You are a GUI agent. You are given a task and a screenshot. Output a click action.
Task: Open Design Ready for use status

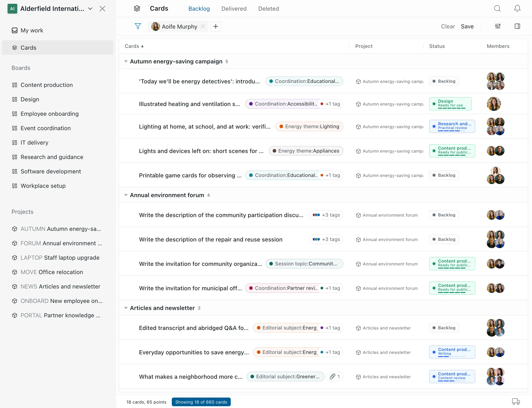tap(450, 104)
